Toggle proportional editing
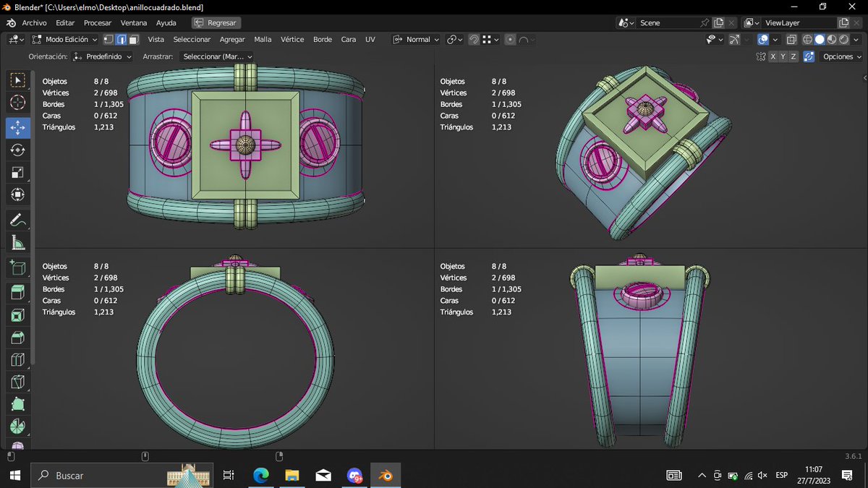Screen dimensions: 868x488 pyautogui.click(x=511, y=40)
